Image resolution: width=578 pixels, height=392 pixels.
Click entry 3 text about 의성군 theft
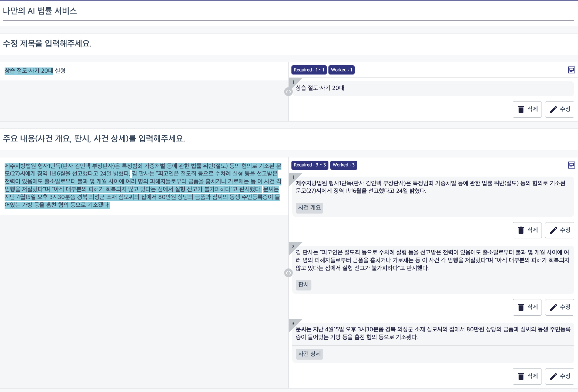click(433, 333)
